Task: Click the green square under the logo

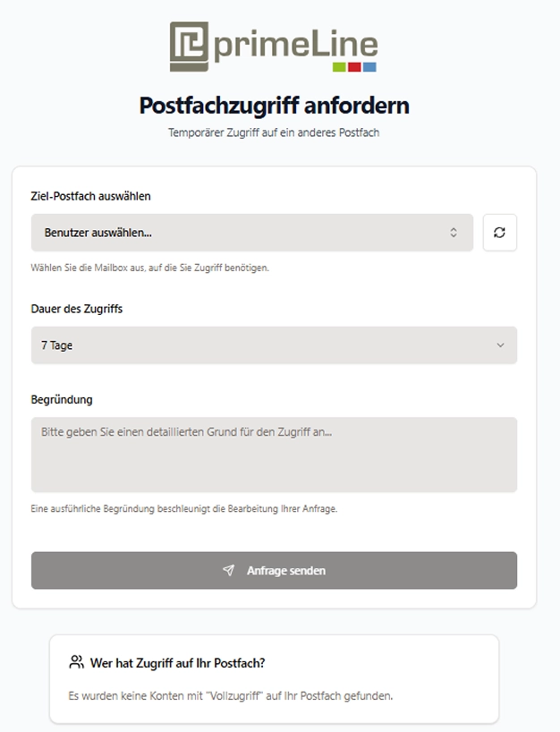Action: [337, 65]
